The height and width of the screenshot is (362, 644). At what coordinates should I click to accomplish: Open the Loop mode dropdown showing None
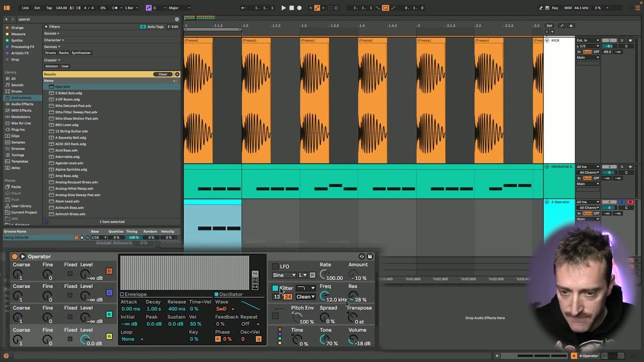(x=132, y=339)
